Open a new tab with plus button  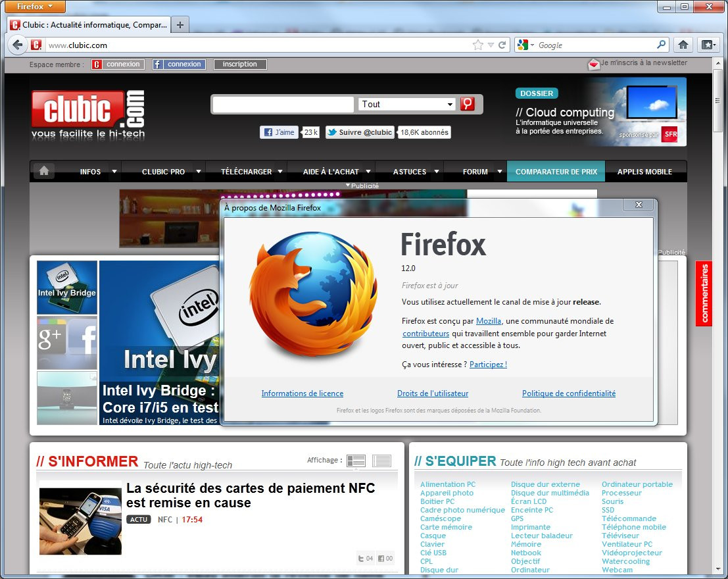click(180, 25)
